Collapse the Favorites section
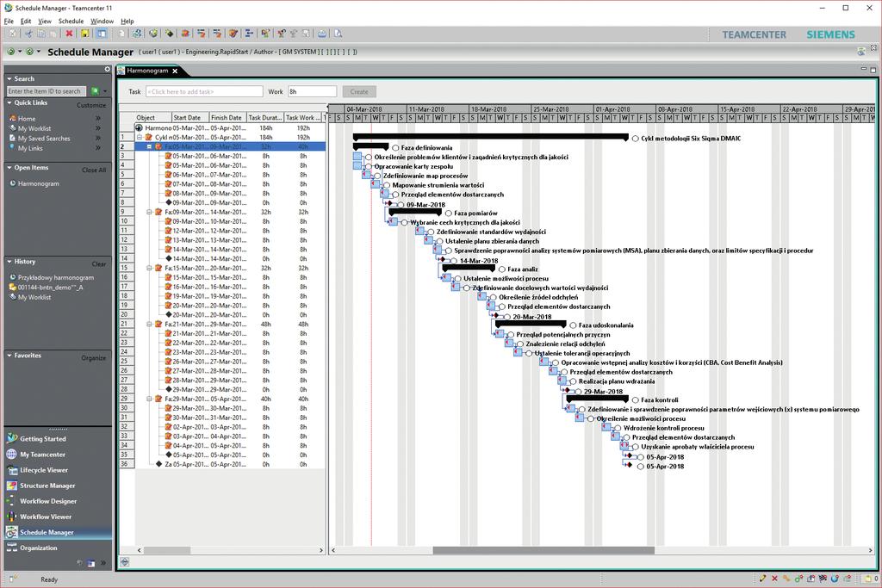The width and height of the screenshot is (882, 588). click(9, 356)
